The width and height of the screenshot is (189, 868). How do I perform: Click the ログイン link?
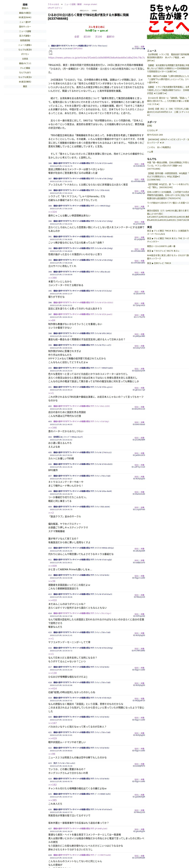click(59, 8)
